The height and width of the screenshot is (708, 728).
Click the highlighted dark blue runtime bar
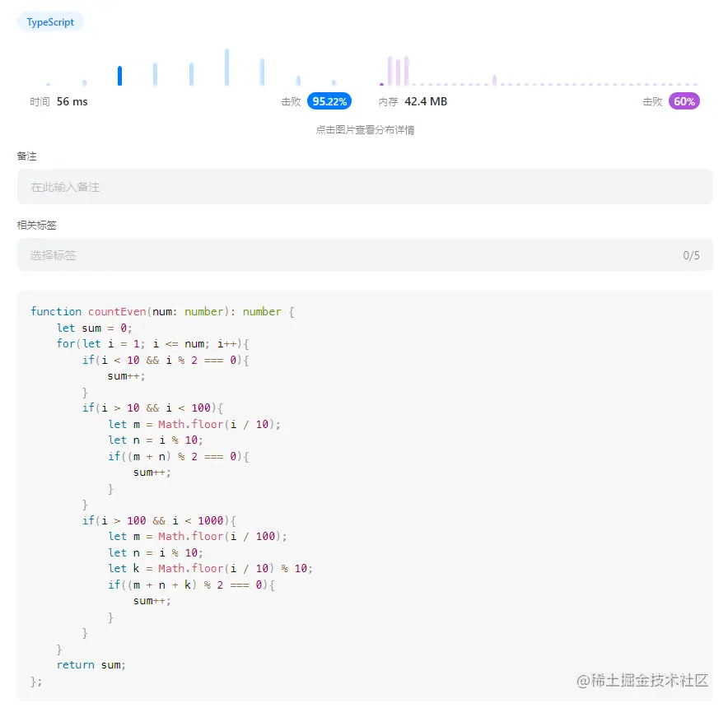click(119, 76)
